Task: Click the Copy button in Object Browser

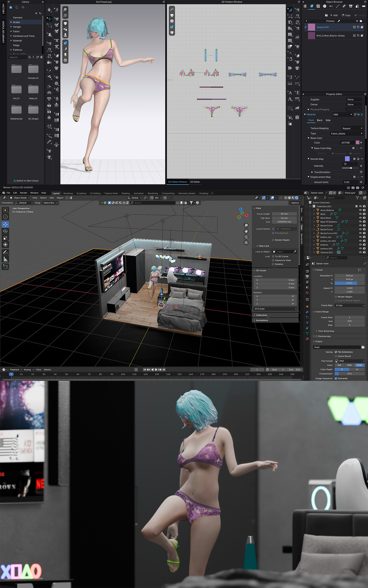Action: (346, 15)
